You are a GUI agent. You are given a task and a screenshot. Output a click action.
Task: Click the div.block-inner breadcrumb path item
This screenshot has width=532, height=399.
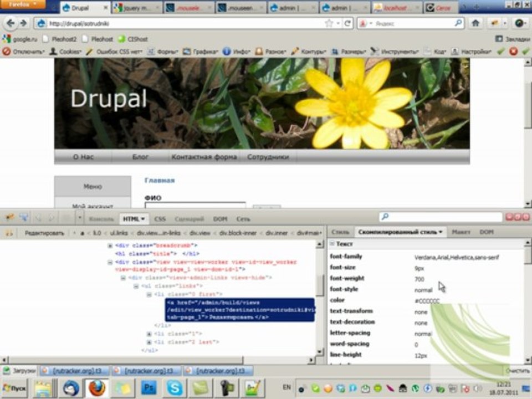[x=238, y=233]
